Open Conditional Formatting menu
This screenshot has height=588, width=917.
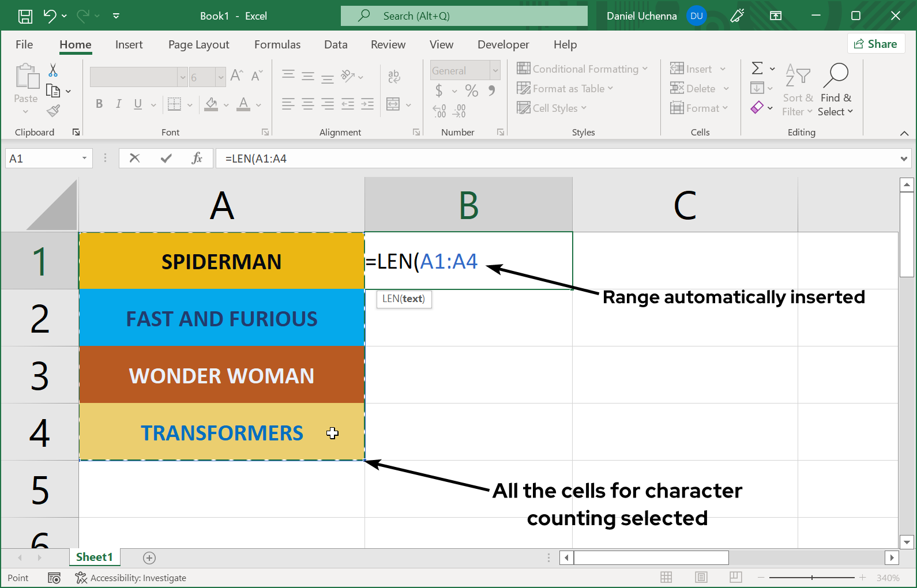tap(582, 69)
